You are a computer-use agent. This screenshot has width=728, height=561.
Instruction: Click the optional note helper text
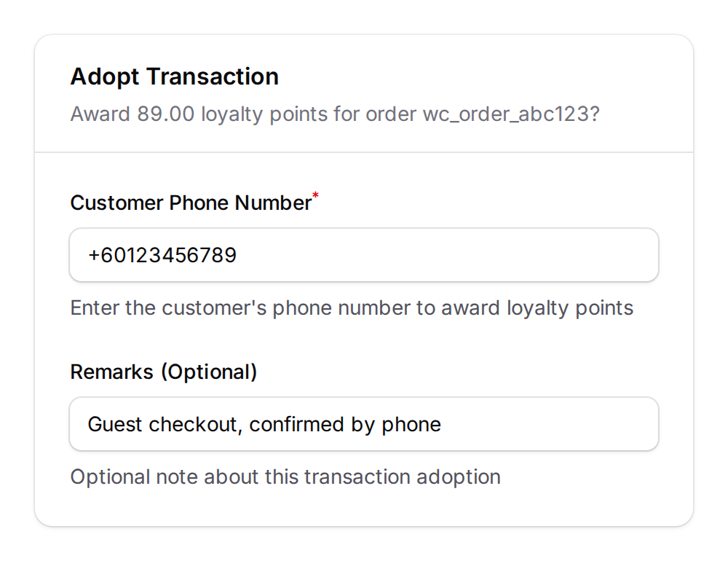285,476
